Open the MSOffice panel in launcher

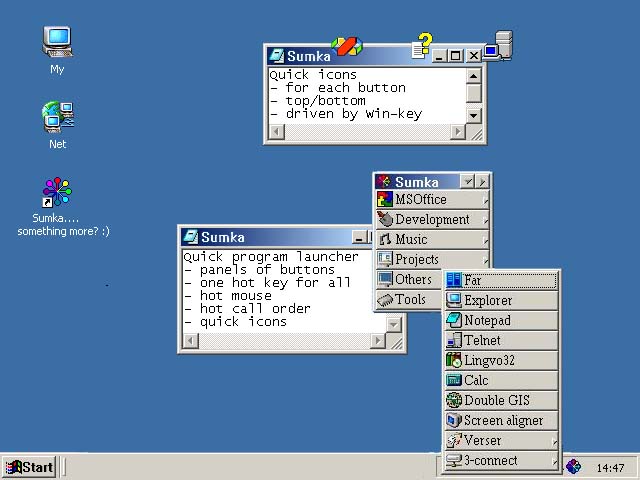point(432,200)
